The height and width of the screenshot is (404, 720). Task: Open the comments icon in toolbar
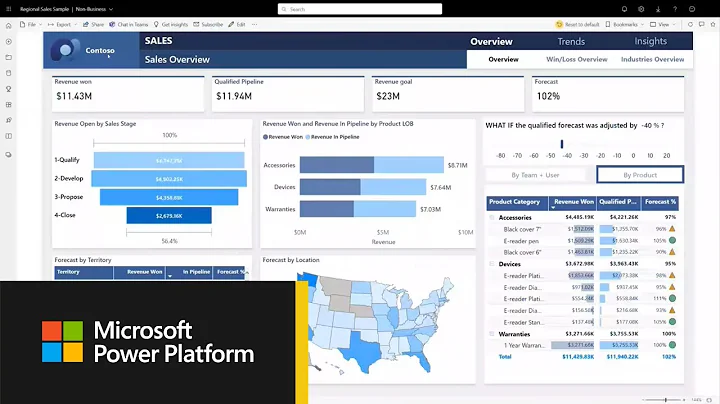click(x=702, y=24)
